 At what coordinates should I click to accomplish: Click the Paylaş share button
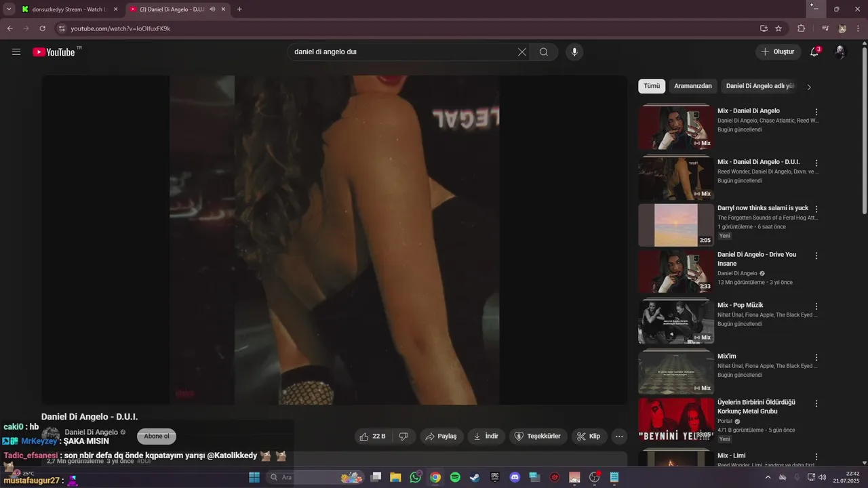(441, 436)
